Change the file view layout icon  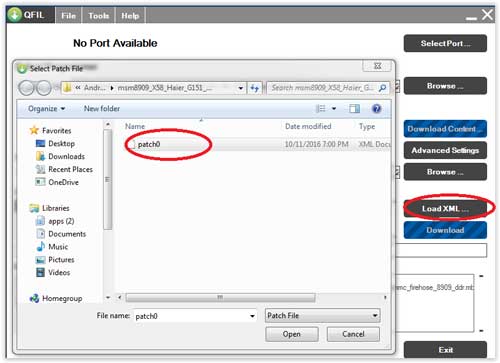320,109
